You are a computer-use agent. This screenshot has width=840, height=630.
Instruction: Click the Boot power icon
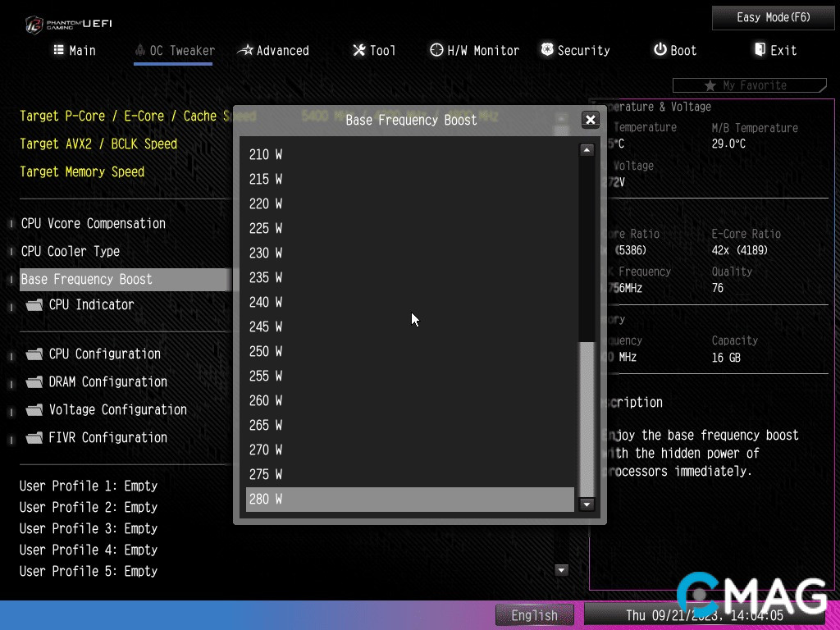tap(660, 50)
